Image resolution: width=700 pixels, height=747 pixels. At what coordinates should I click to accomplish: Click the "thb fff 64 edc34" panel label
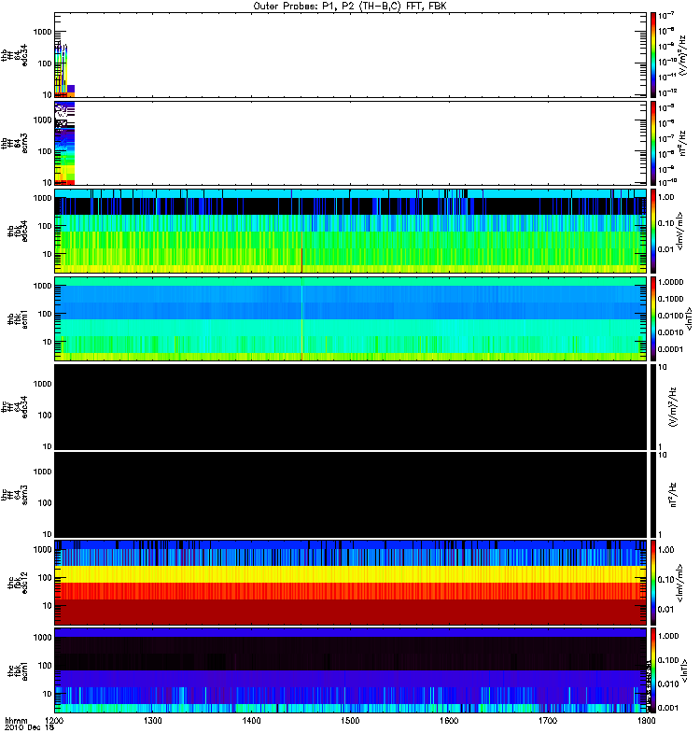click(x=14, y=55)
